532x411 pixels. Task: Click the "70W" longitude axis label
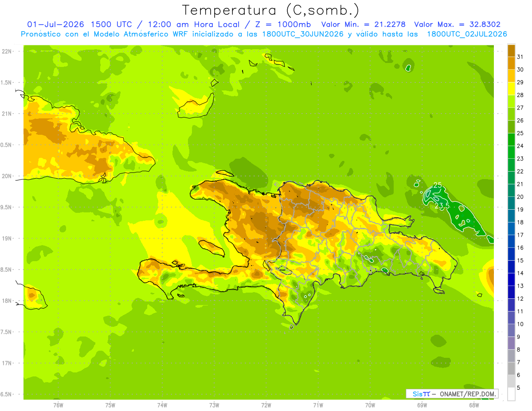point(370,405)
